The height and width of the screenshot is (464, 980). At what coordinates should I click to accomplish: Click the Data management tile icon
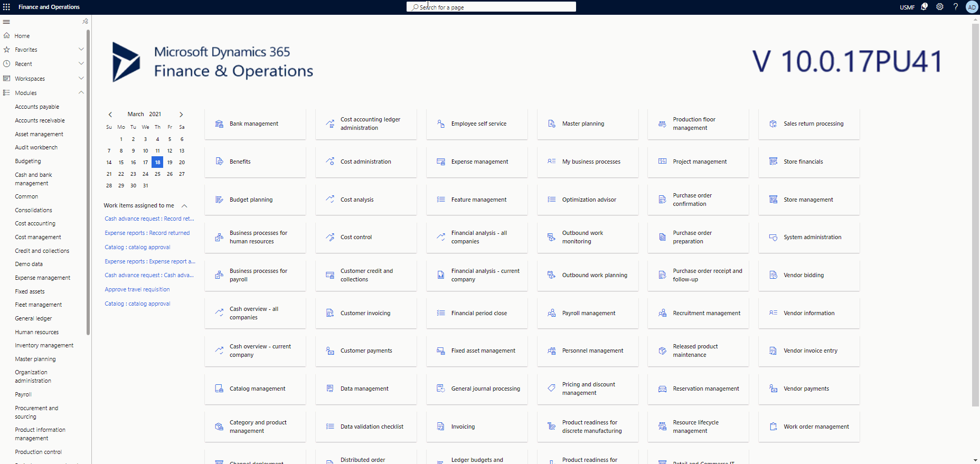(x=330, y=389)
